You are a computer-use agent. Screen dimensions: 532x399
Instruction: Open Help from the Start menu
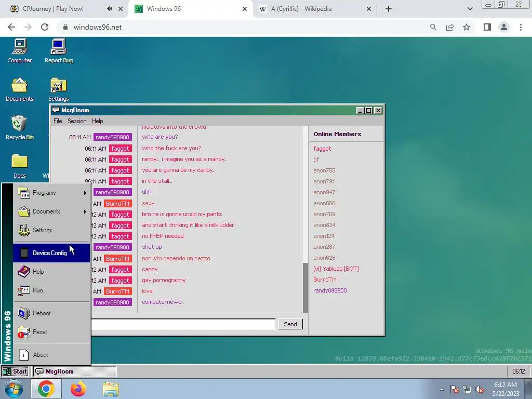[51, 271]
